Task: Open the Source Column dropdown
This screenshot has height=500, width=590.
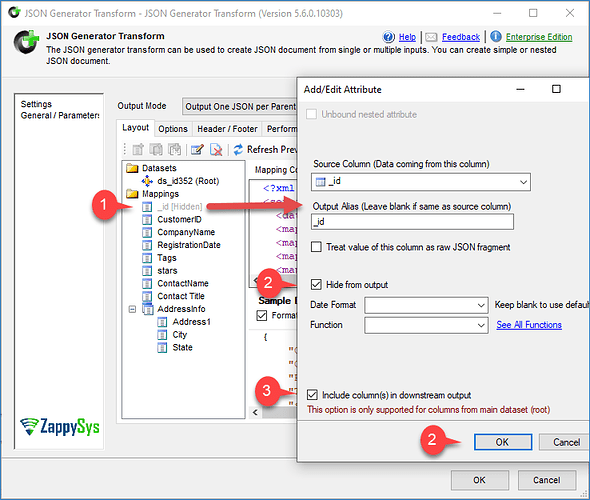Action: coord(523,182)
